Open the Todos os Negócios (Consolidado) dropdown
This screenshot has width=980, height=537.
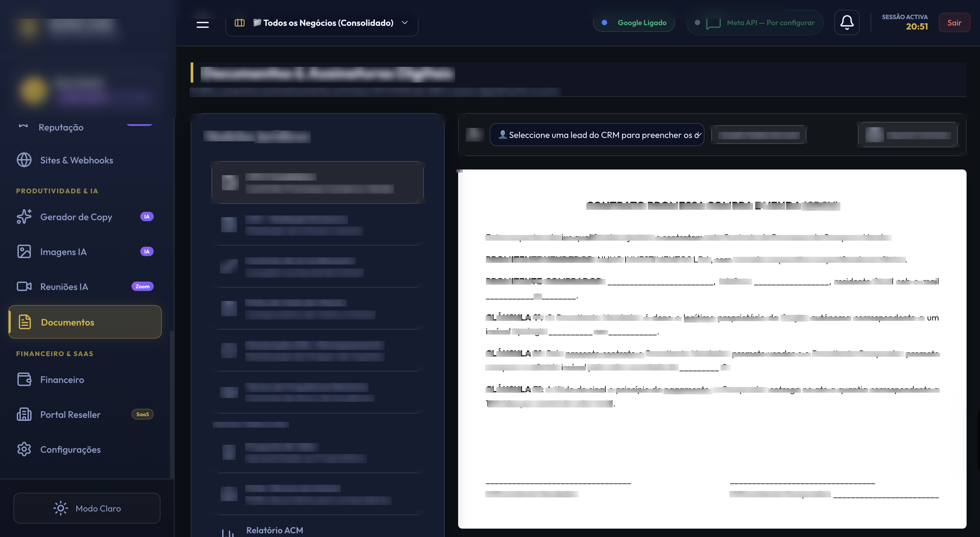pyautogui.click(x=322, y=23)
